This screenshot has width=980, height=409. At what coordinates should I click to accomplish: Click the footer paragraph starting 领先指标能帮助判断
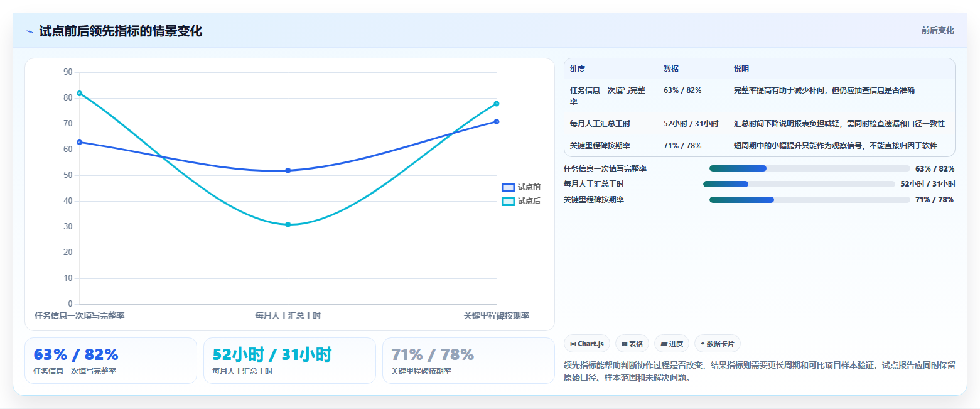(760, 371)
